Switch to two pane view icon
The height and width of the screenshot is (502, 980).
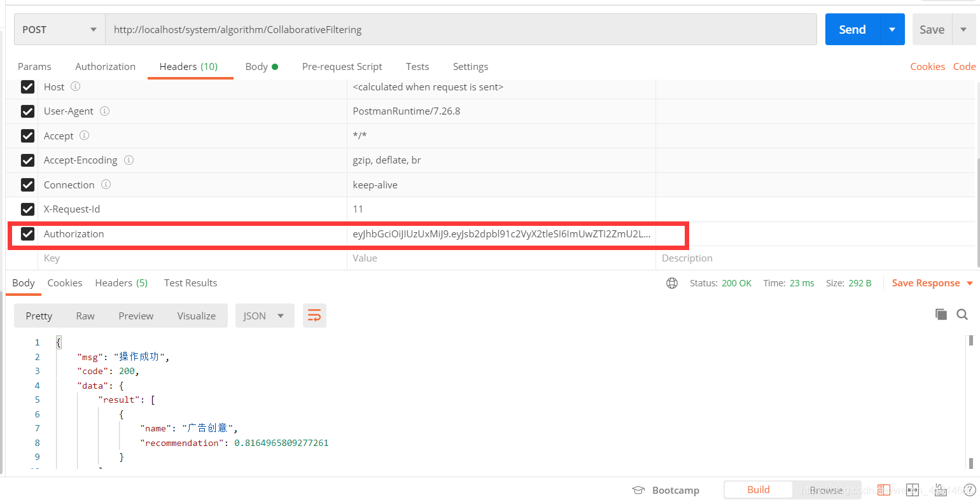[x=913, y=490]
